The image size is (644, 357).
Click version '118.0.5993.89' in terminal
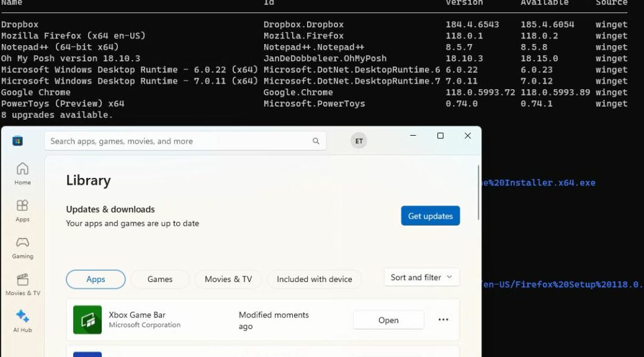click(555, 92)
